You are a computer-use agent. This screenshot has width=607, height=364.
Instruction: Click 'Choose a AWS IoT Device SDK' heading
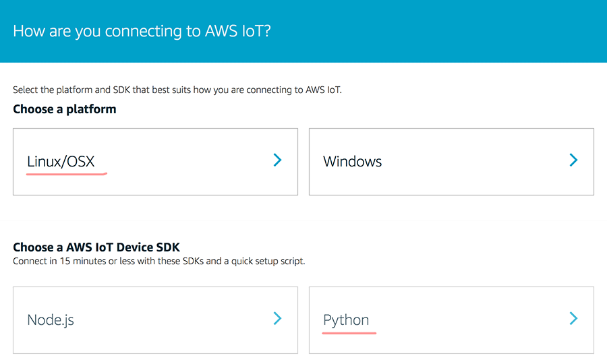(96, 247)
